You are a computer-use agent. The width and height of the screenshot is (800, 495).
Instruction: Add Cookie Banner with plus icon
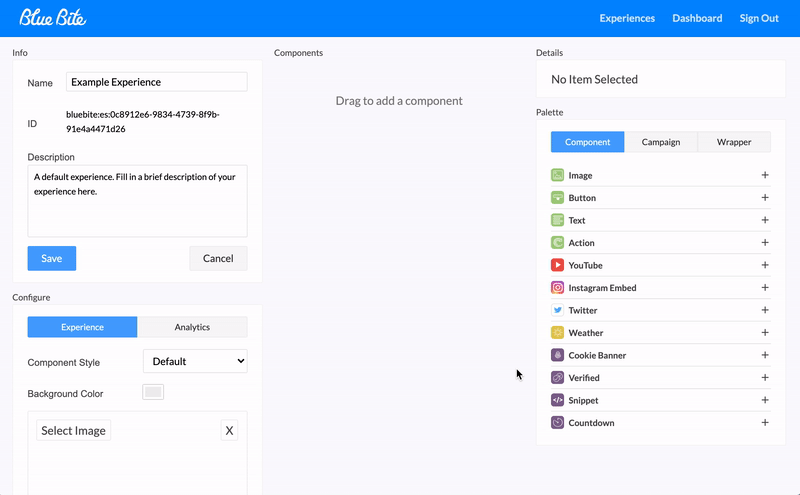click(x=765, y=355)
